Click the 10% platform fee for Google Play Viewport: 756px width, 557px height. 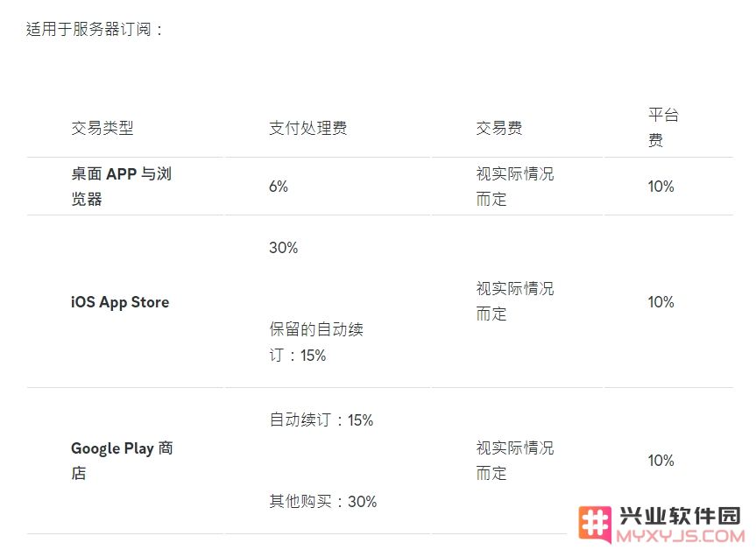661,461
